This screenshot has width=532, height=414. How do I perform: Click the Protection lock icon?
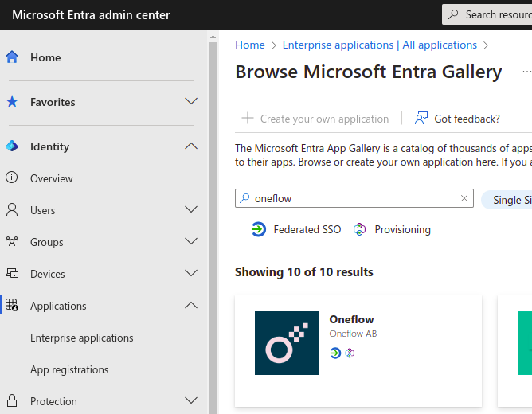click(12, 400)
